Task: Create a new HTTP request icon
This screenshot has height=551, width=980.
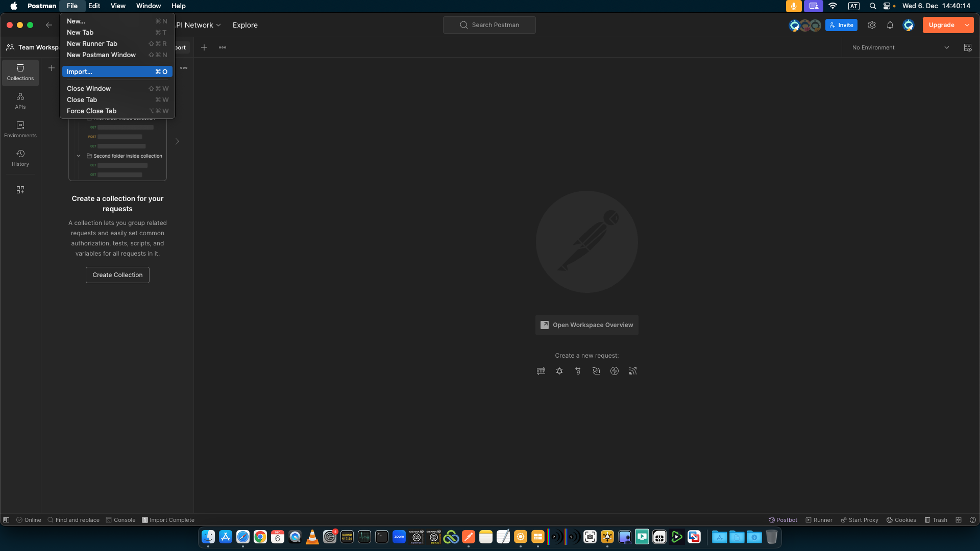Action: click(x=541, y=371)
